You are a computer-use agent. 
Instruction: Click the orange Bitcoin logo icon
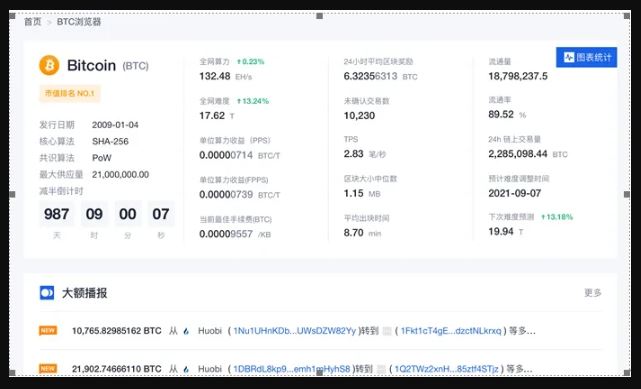point(49,65)
